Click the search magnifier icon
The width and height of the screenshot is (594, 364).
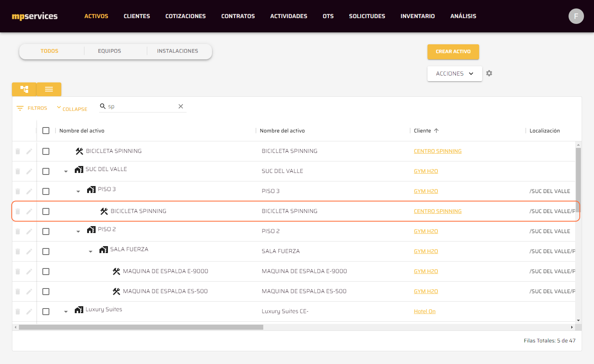[x=103, y=106]
